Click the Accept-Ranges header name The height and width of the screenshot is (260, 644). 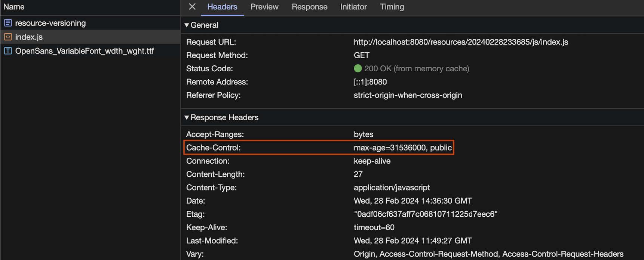215,134
